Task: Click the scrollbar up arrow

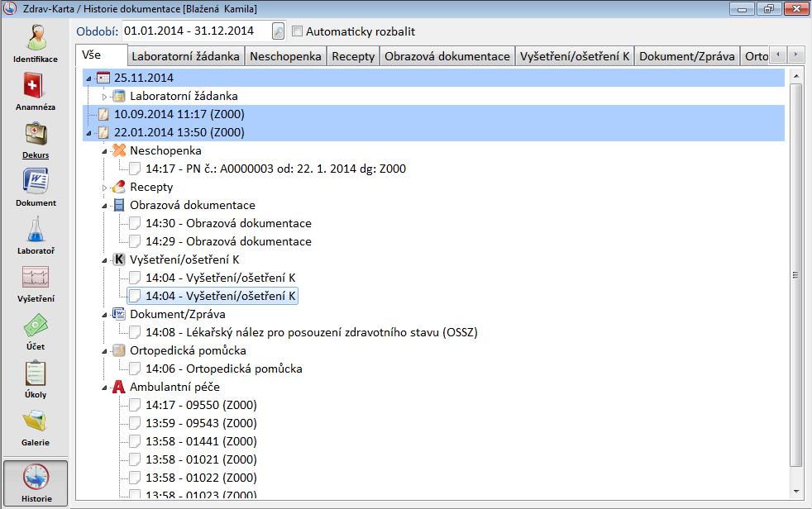Action: tap(796, 77)
